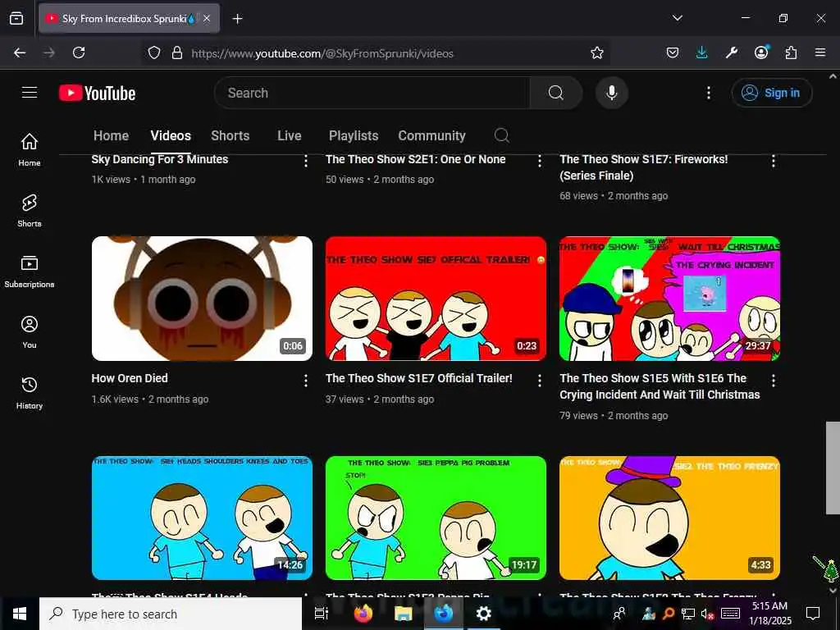Open the Playlists tab
This screenshot has width=840, height=630.
click(354, 135)
